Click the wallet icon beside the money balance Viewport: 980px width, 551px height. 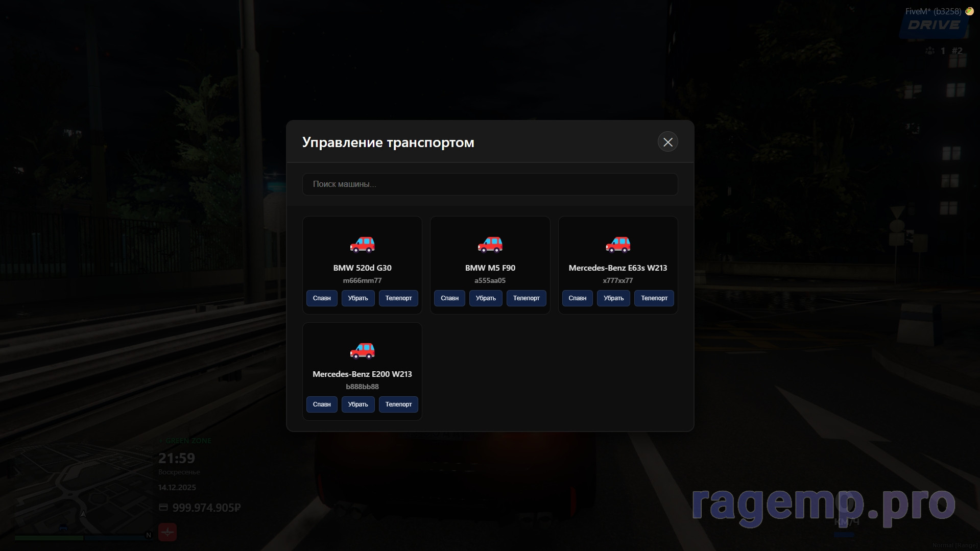point(163,507)
